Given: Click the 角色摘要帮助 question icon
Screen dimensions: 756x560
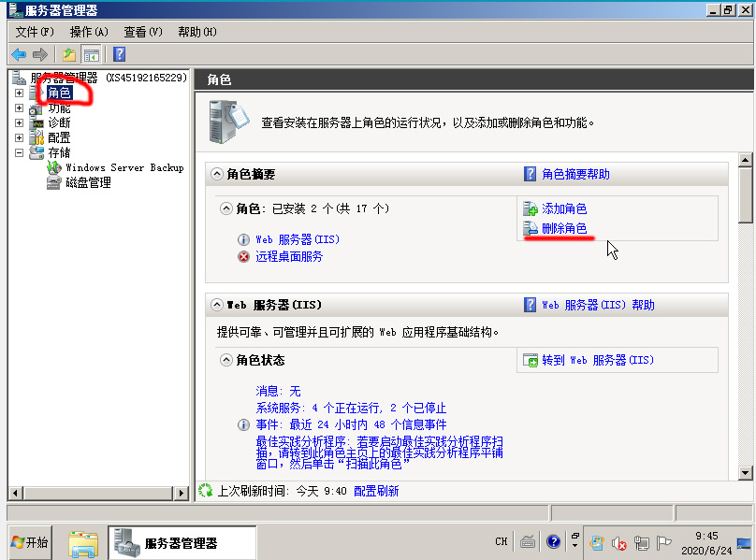Looking at the screenshot, I should tap(530, 174).
